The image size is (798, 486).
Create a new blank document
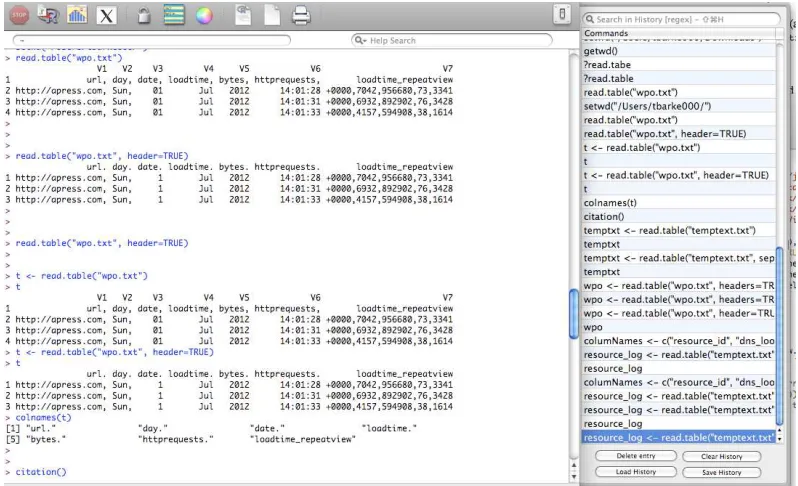[x=272, y=15]
